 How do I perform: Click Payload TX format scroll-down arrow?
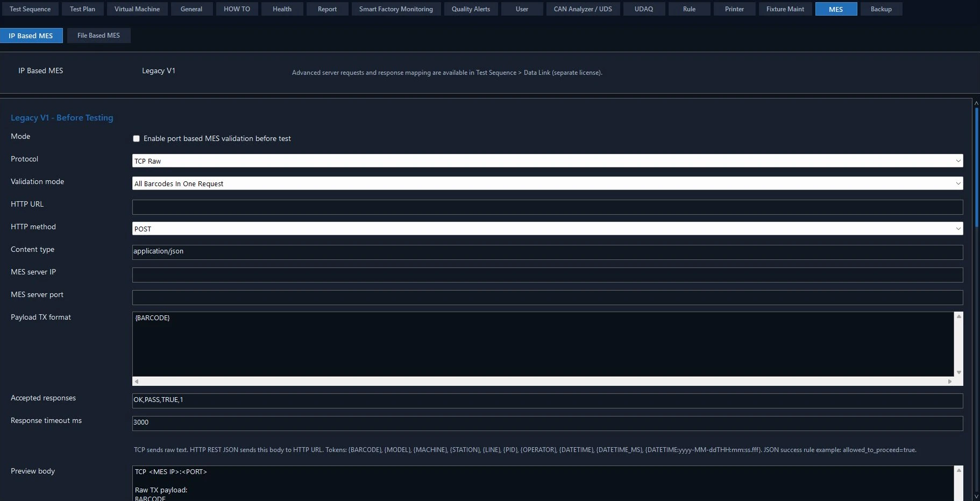[x=958, y=372]
